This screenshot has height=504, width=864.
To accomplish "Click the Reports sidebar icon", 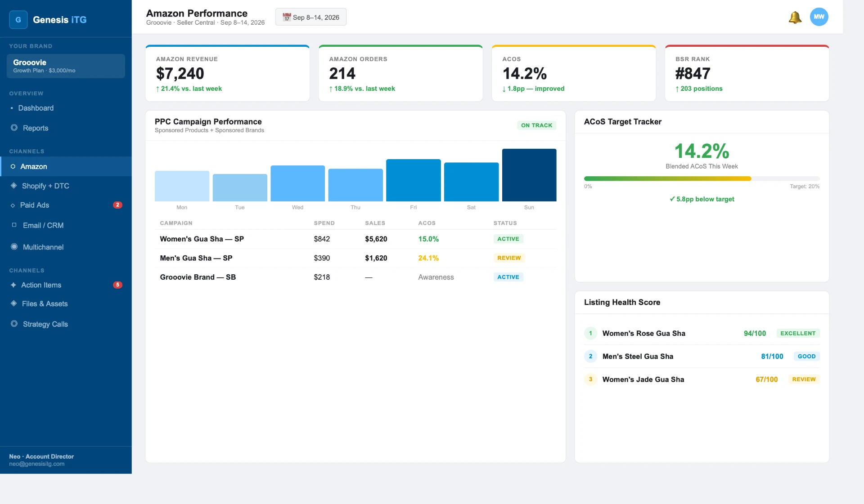I will pyautogui.click(x=14, y=128).
